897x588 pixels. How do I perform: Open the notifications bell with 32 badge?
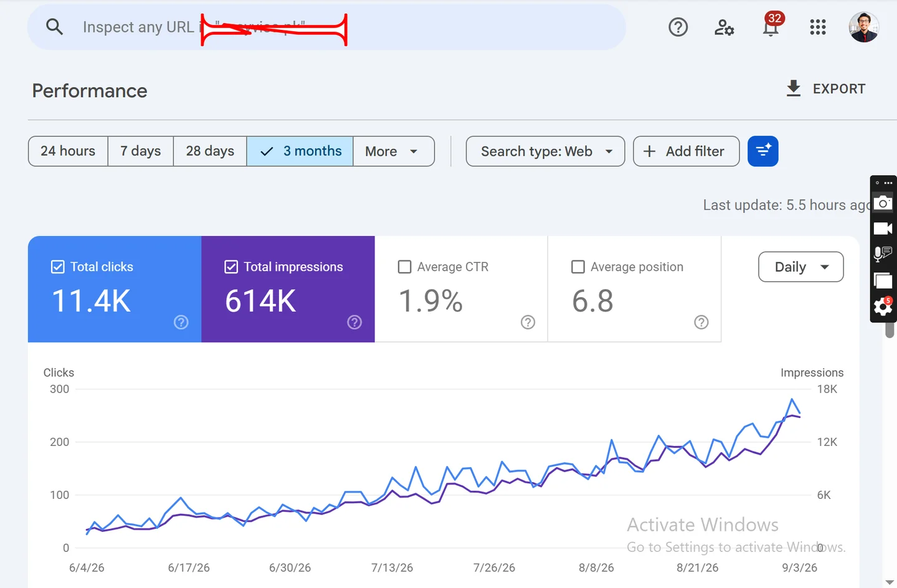[x=771, y=26]
